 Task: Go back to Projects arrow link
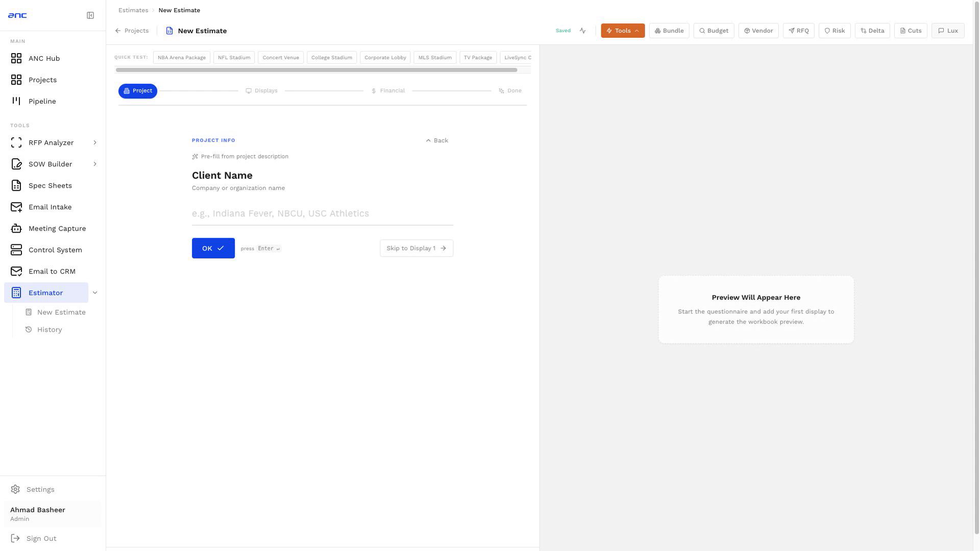pos(132,31)
